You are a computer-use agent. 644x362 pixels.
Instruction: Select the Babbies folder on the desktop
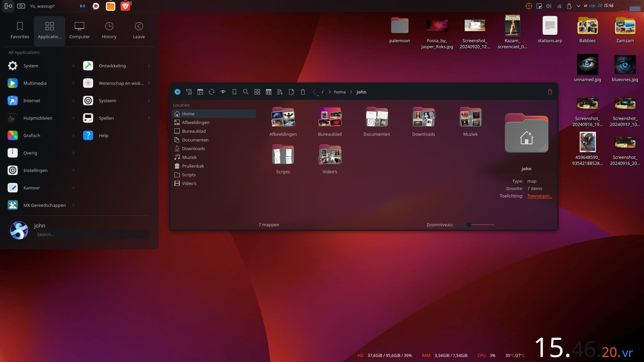click(587, 30)
